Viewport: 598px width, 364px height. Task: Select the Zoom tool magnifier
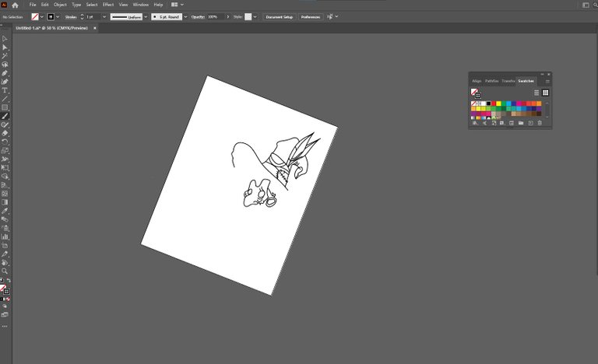click(5, 271)
